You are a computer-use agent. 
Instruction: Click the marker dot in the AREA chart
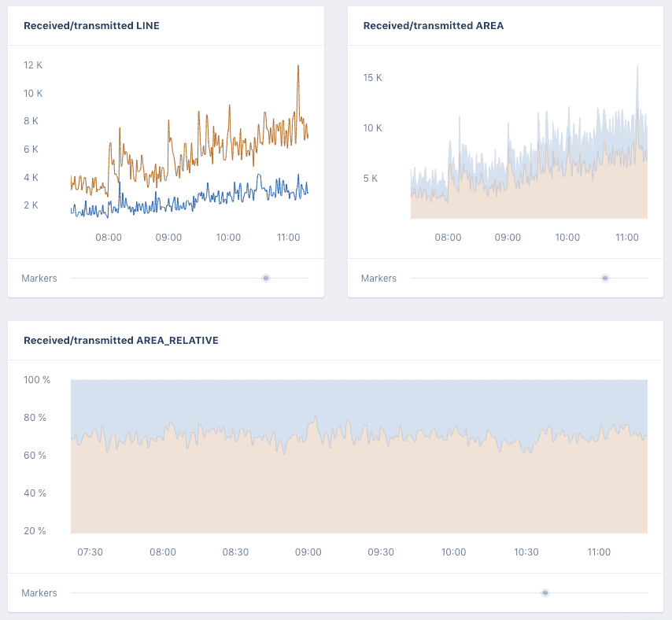tap(604, 278)
